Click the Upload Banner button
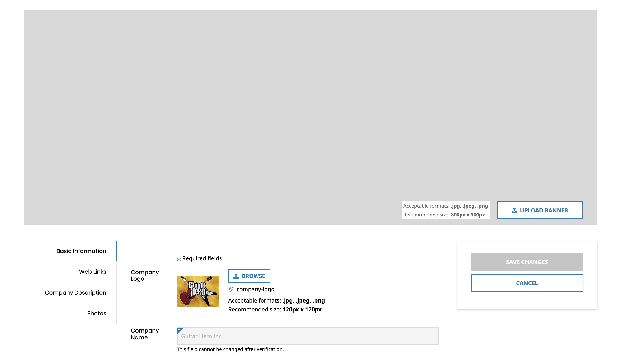644x356 pixels. (539, 210)
